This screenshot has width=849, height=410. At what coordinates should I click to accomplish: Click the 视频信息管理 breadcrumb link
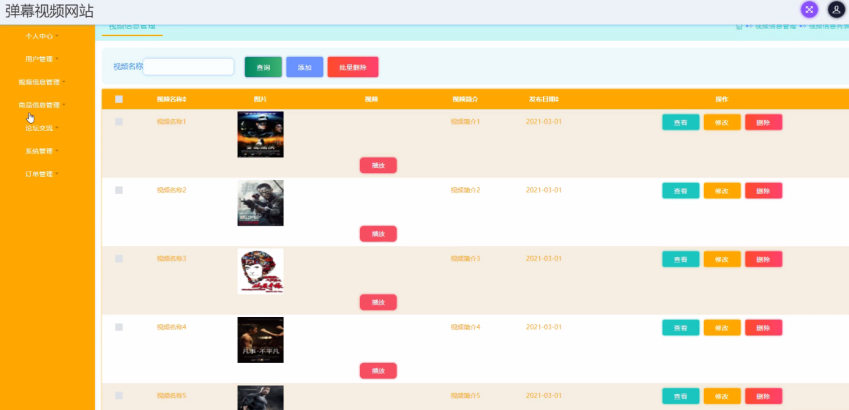click(x=775, y=26)
